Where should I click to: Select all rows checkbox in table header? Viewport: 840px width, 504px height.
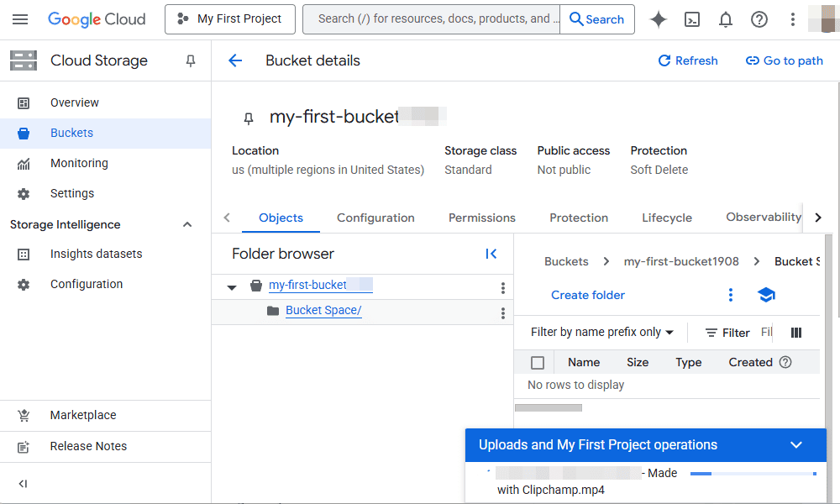tap(538, 363)
